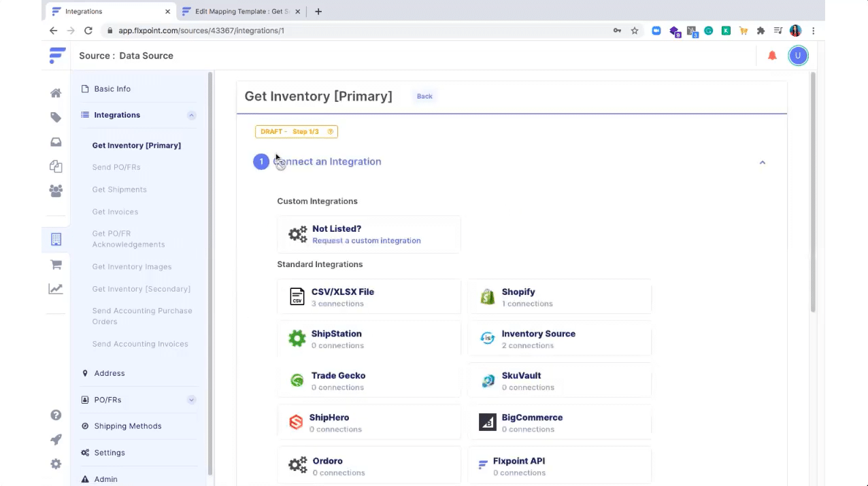Click main page vertical scrollbar
This screenshot has height=486, width=868.
point(813,192)
